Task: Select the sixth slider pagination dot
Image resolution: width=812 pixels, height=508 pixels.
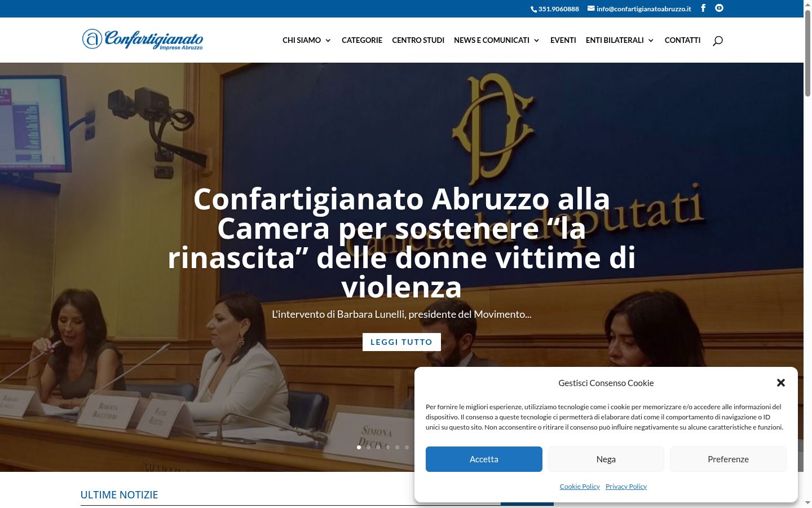Action: (x=407, y=447)
